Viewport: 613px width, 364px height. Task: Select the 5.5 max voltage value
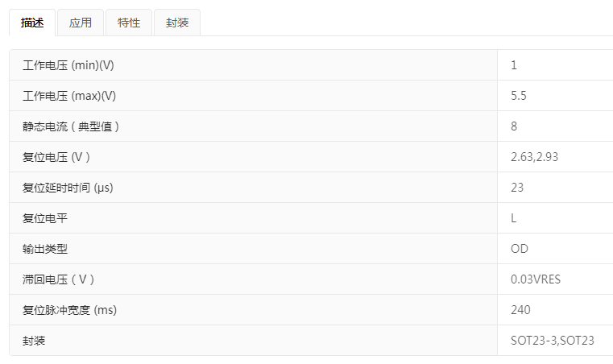[x=519, y=96]
